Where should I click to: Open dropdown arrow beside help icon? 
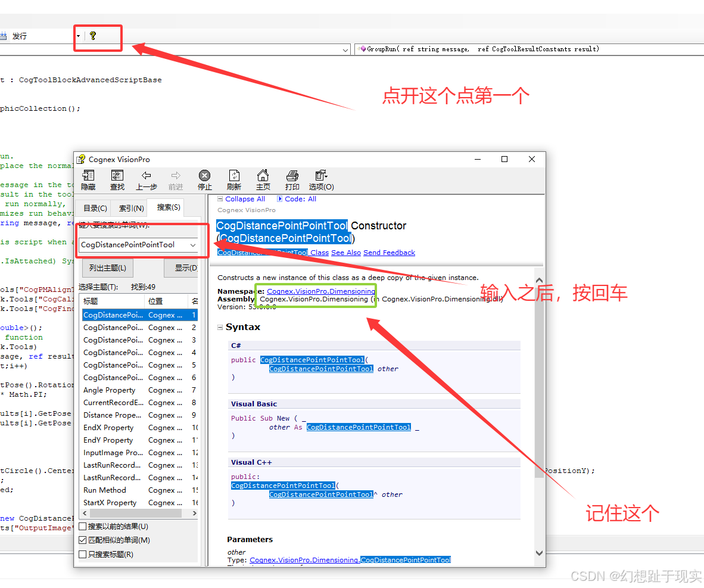78,36
